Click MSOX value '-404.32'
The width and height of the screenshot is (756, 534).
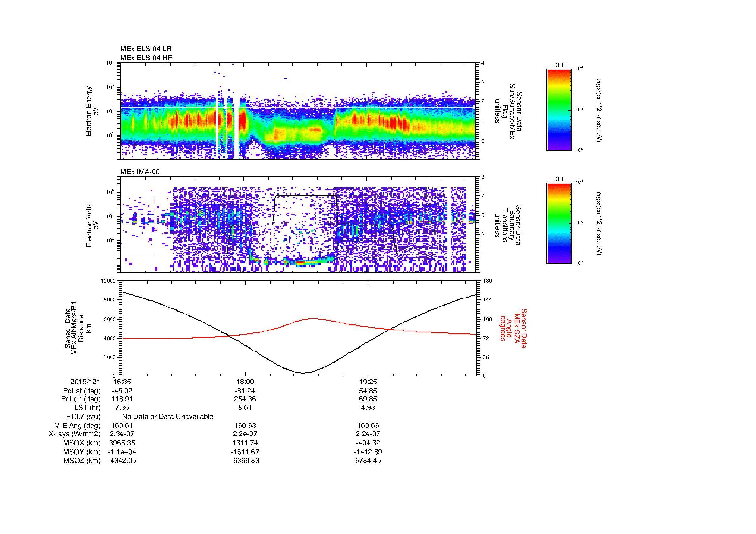(x=368, y=443)
